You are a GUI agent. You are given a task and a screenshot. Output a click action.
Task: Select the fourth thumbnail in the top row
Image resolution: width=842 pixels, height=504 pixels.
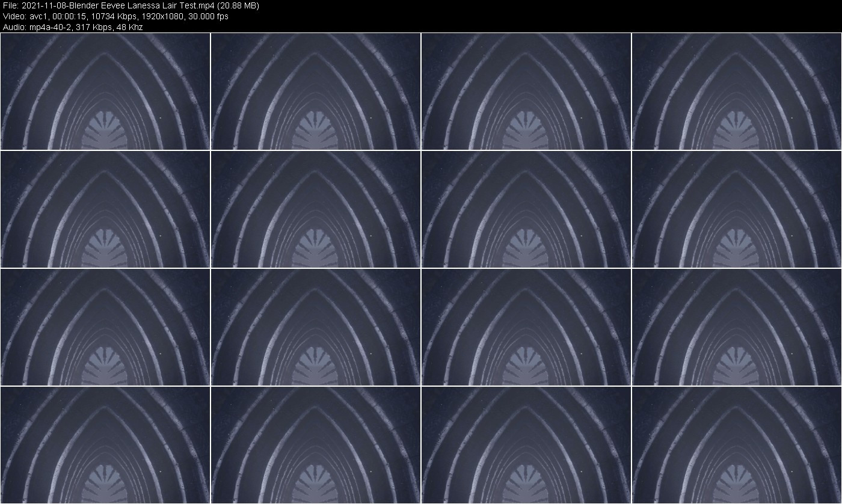coord(737,91)
